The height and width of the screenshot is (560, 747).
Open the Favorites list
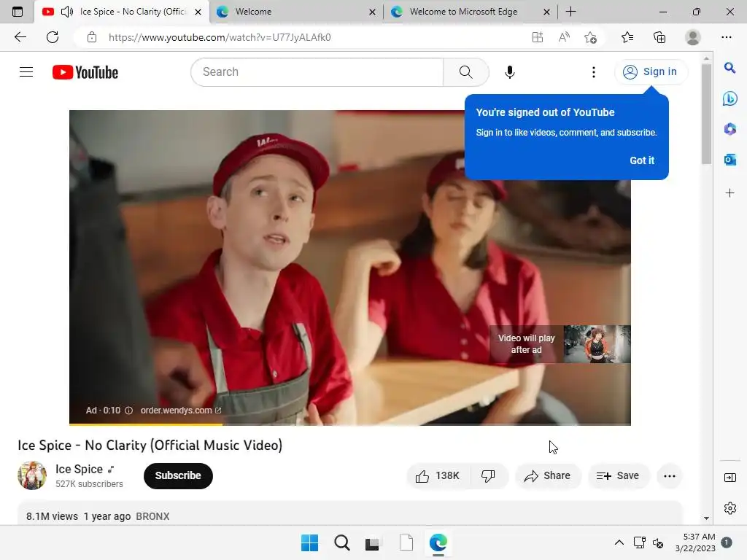627,37
